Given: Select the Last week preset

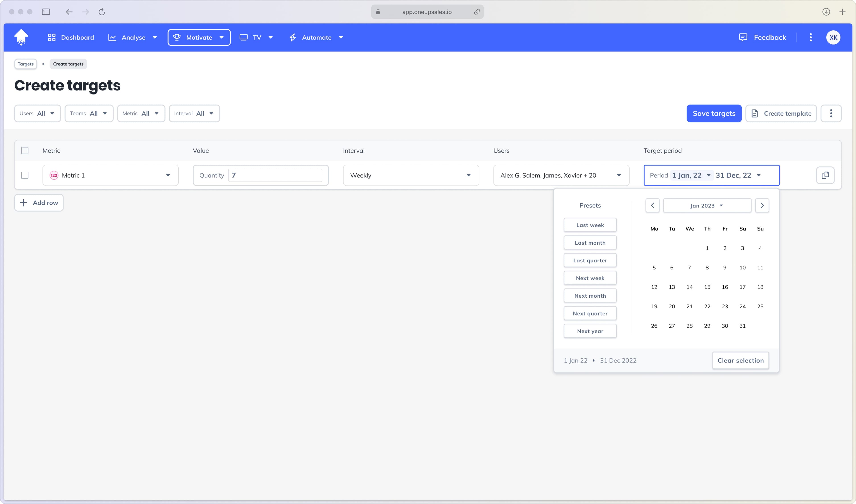Looking at the screenshot, I should 590,225.
